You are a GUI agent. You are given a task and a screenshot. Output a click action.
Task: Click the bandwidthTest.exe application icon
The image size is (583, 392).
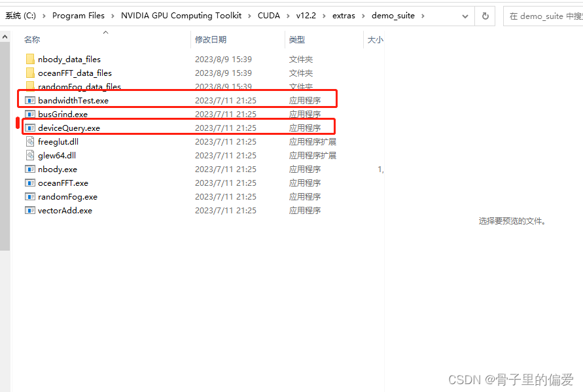coord(30,100)
